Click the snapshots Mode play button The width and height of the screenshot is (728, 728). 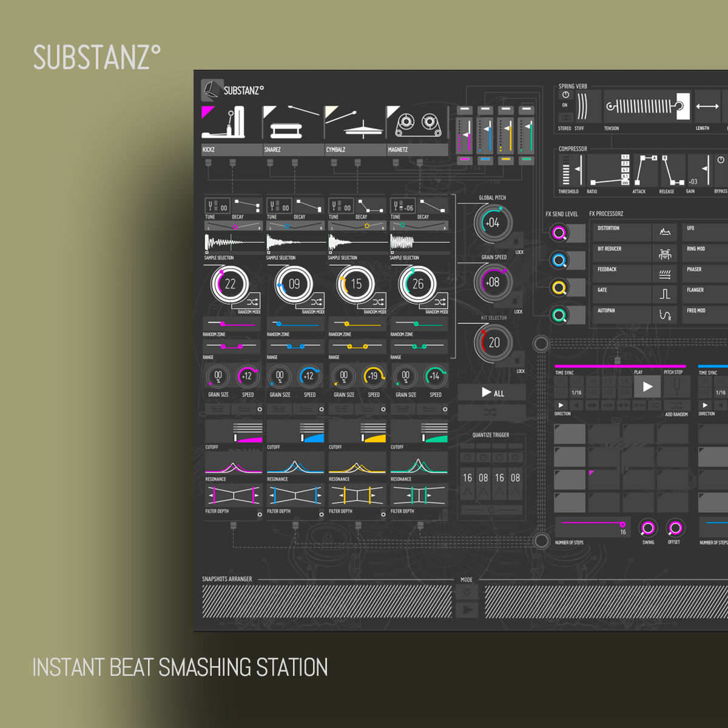click(x=467, y=610)
